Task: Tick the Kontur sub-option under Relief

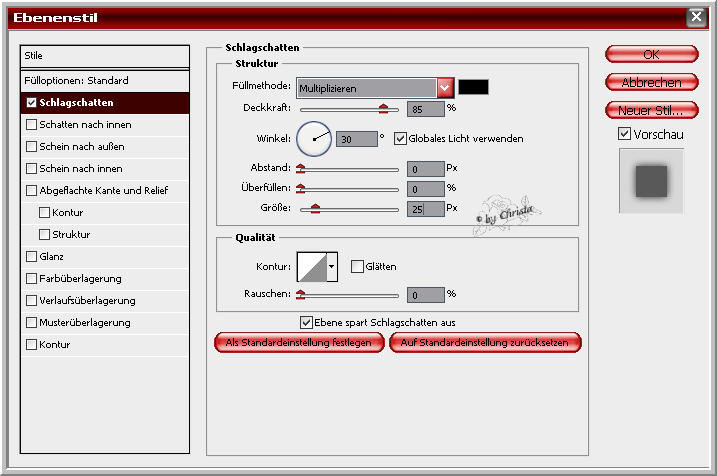Action: 44,212
